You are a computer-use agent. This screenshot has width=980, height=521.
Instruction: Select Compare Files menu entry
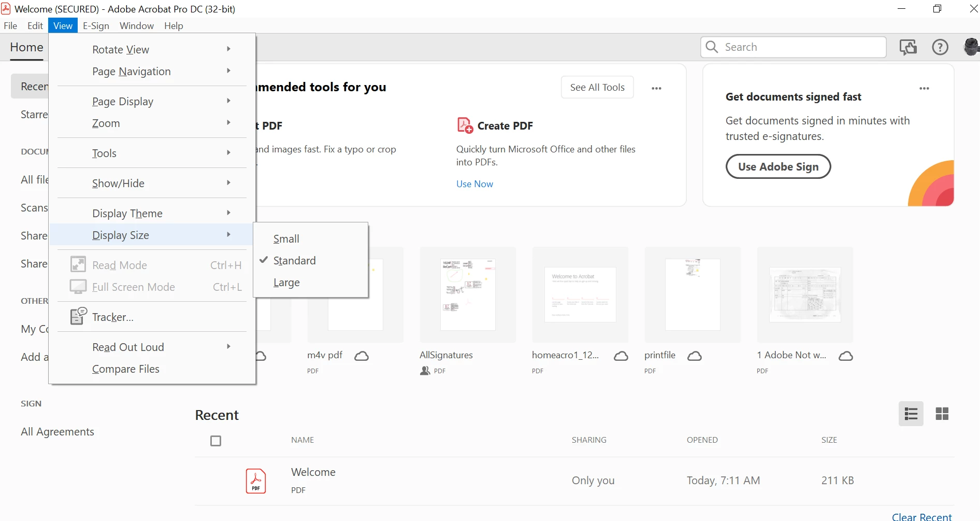(152, 369)
